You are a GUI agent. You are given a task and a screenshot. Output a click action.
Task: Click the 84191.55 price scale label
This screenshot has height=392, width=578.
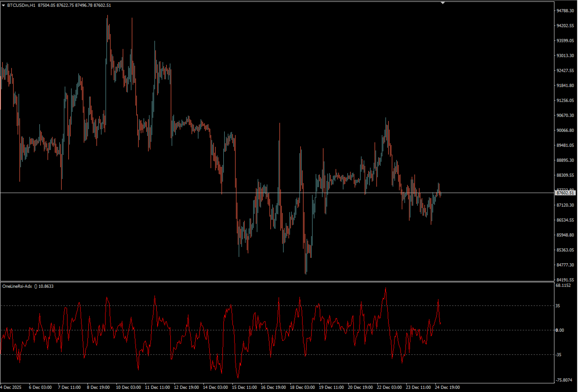[x=565, y=280]
